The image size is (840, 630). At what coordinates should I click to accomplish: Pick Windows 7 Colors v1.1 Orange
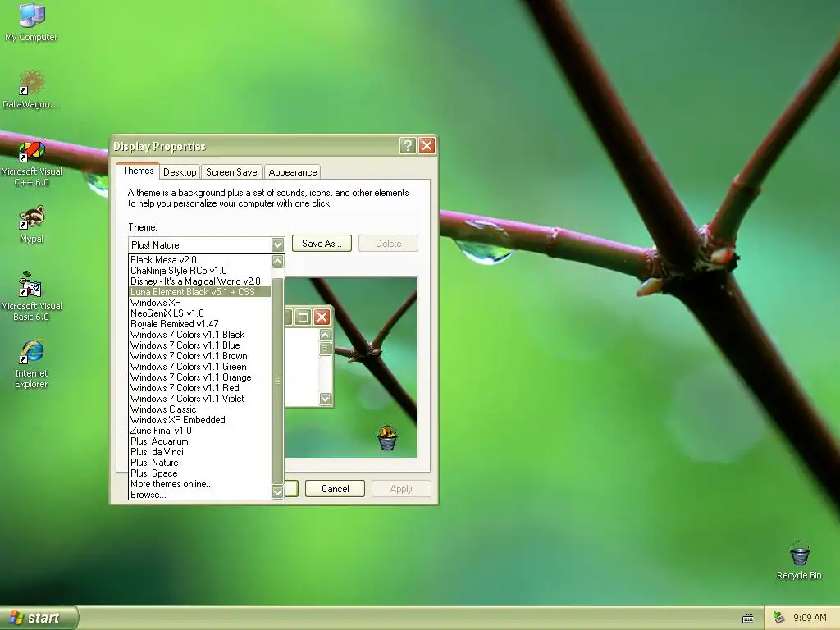tap(200, 377)
